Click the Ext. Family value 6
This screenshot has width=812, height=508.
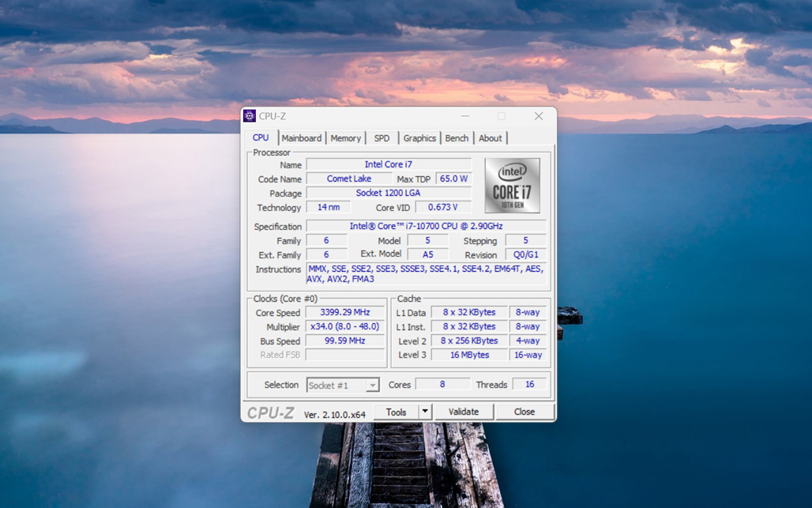click(326, 254)
